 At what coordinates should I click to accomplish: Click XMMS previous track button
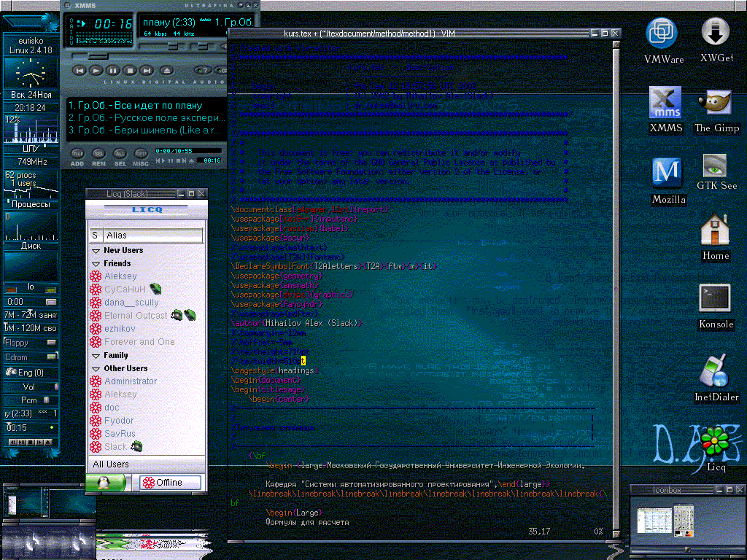click(80, 71)
